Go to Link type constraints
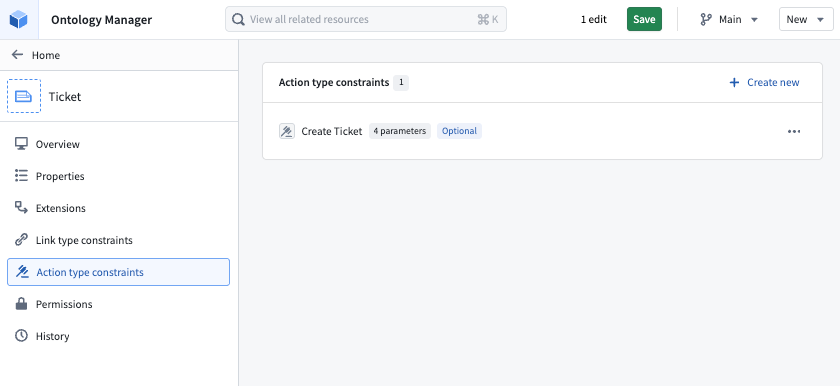Viewport: 840px width, 386px height. pos(118,240)
